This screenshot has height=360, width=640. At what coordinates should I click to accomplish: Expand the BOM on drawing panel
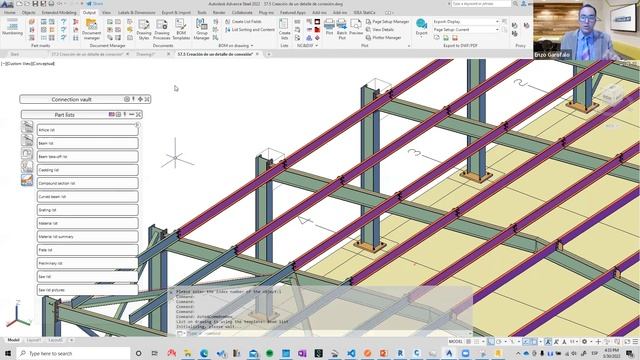[236, 46]
